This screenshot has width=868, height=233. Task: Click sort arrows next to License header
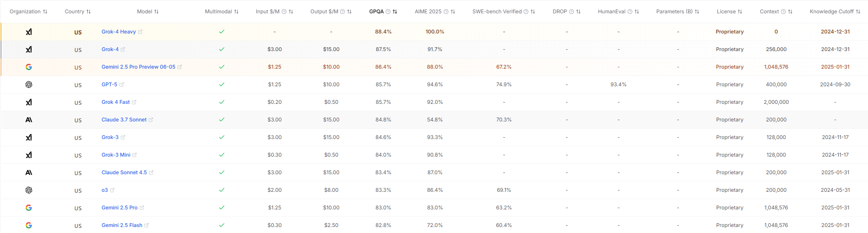pos(740,12)
